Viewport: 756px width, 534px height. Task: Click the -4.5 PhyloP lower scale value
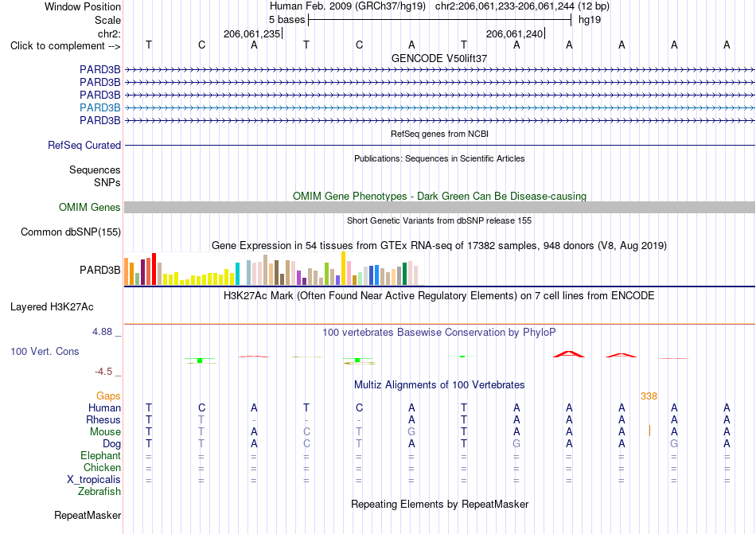[x=103, y=372]
